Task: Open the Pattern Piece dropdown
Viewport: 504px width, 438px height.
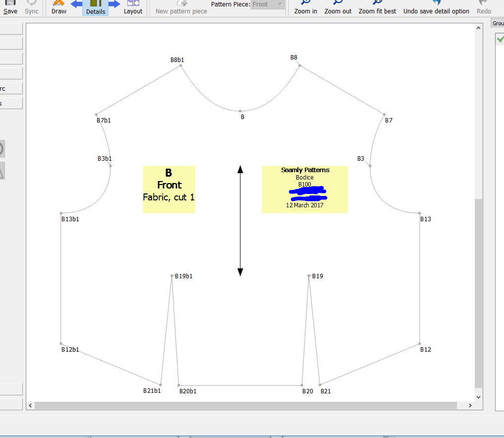Action: [x=268, y=4]
